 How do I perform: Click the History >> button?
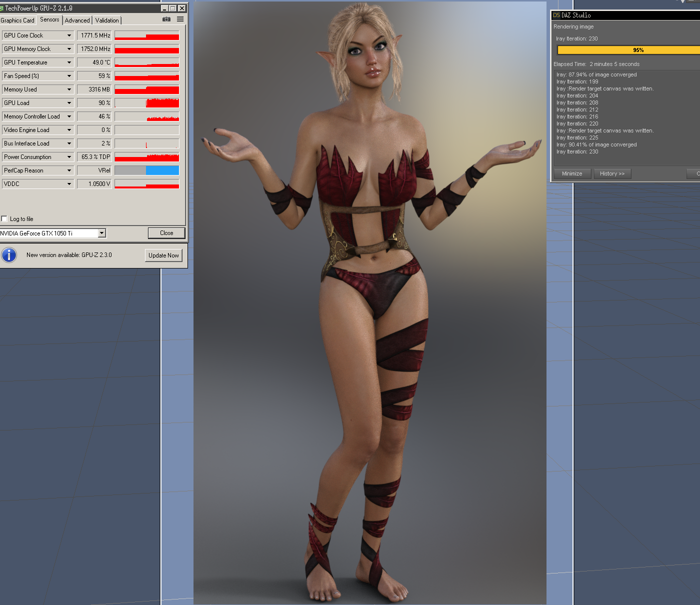pyautogui.click(x=612, y=173)
